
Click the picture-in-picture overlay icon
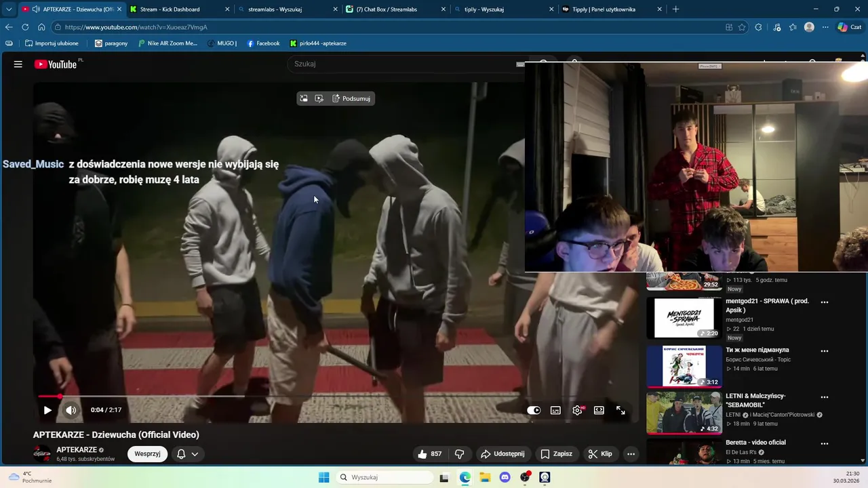coord(304,99)
